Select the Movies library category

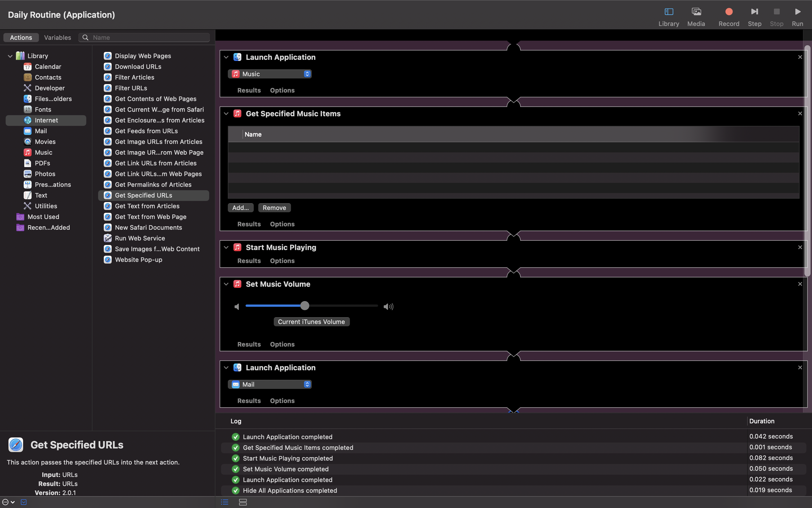point(46,142)
